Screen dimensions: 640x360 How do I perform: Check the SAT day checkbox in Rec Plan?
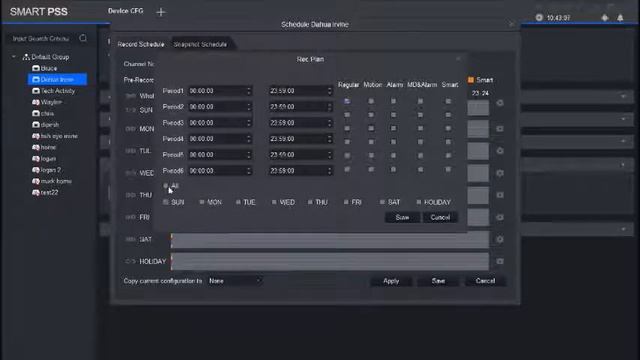click(x=382, y=202)
